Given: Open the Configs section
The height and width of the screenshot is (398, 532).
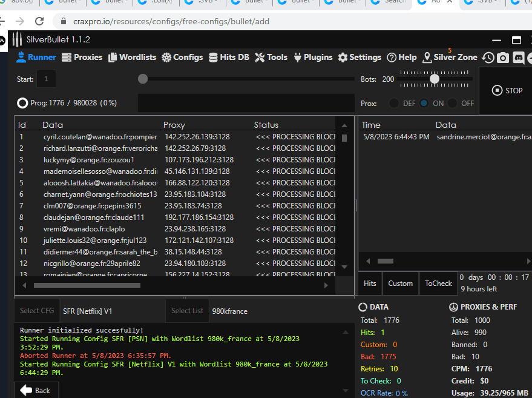Looking at the screenshot, I should tap(182, 57).
